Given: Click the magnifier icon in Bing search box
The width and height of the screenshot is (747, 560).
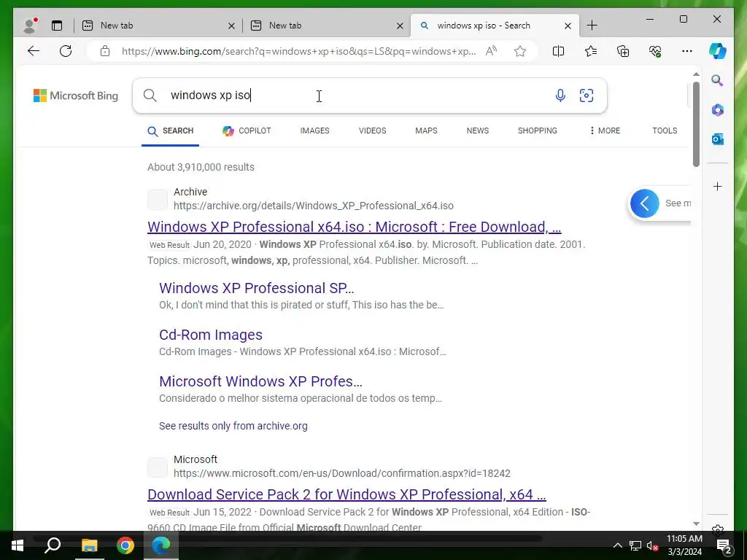Looking at the screenshot, I should pos(150,96).
